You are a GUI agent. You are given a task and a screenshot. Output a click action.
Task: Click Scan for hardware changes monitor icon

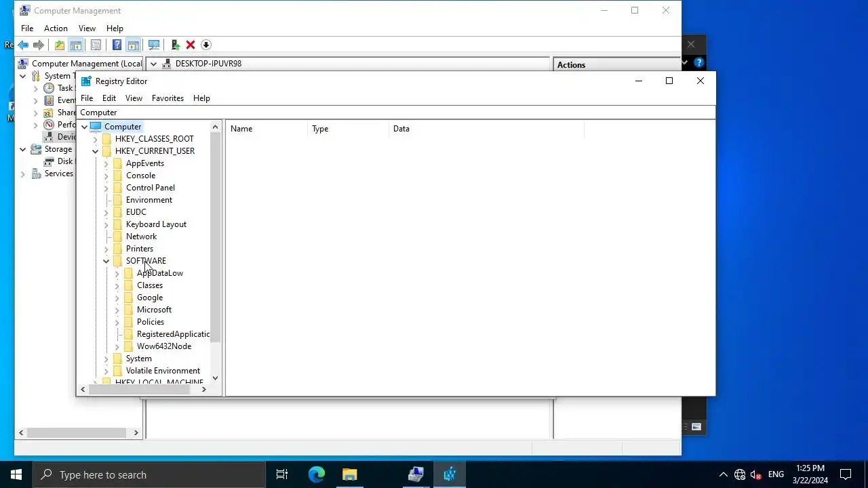[x=154, y=45]
